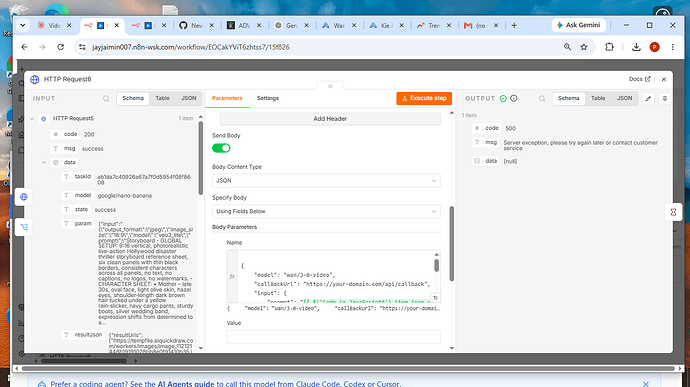Switch to the Settings tab
690x387 pixels.
[x=268, y=98]
